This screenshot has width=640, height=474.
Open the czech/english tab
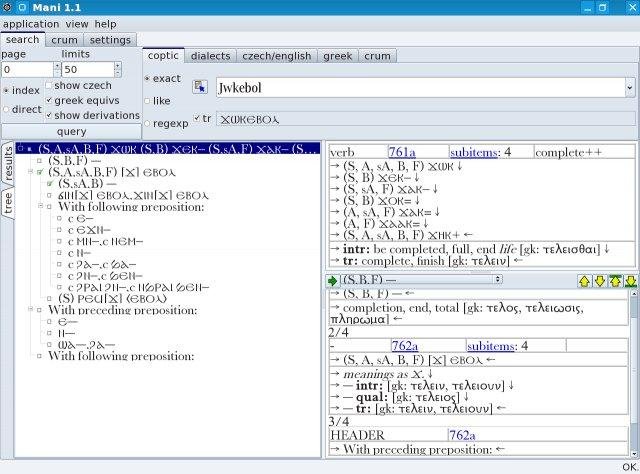pyautogui.click(x=277, y=56)
